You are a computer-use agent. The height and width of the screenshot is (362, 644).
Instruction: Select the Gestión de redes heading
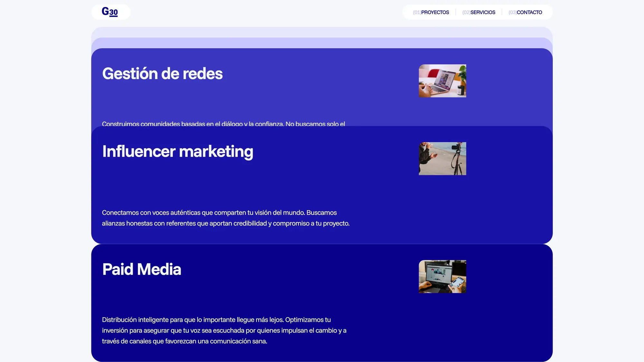point(162,74)
